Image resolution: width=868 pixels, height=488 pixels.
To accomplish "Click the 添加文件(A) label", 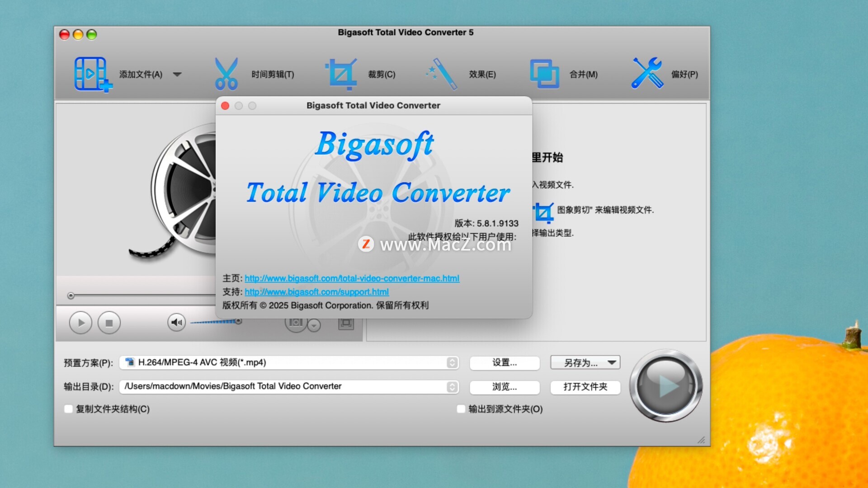I will click(141, 75).
